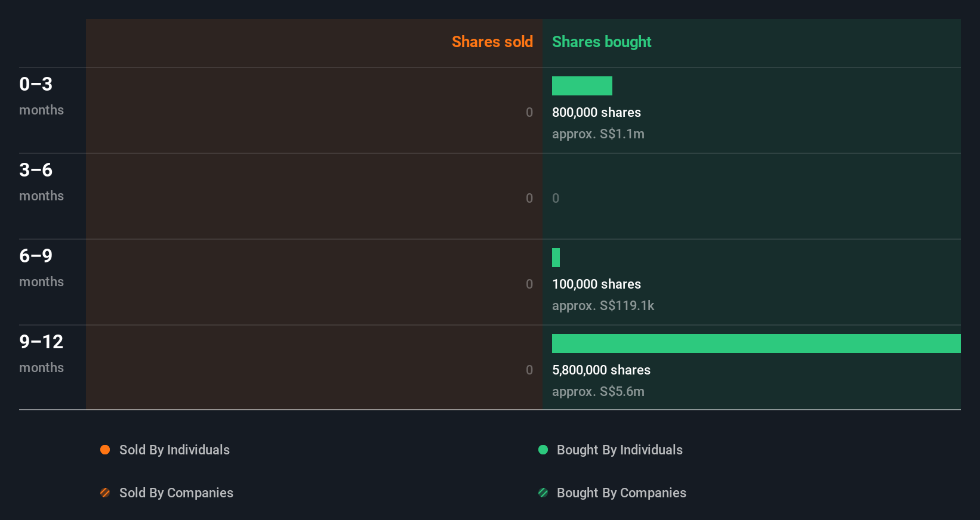Click the sold 0 value in 6–9 months

tap(529, 284)
